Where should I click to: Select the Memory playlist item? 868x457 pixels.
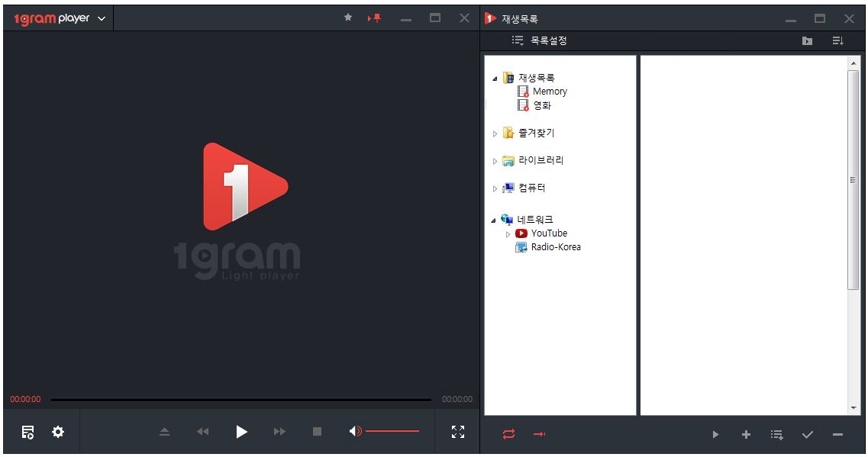pos(550,92)
